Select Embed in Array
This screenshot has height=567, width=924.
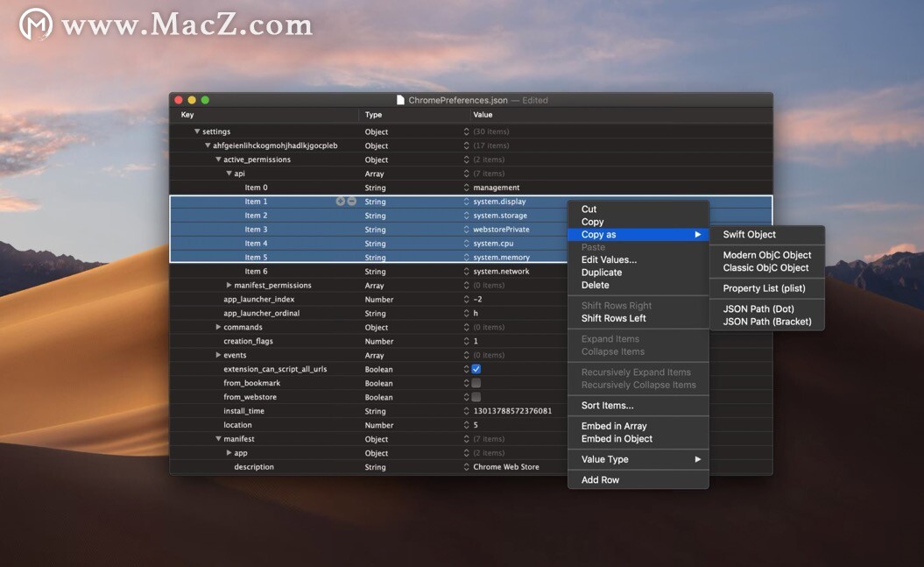pos(638,426)
